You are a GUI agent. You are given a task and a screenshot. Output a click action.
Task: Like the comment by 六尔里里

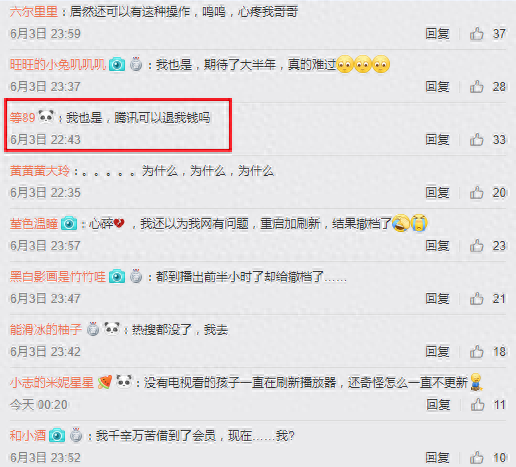(x=477, y=34)
